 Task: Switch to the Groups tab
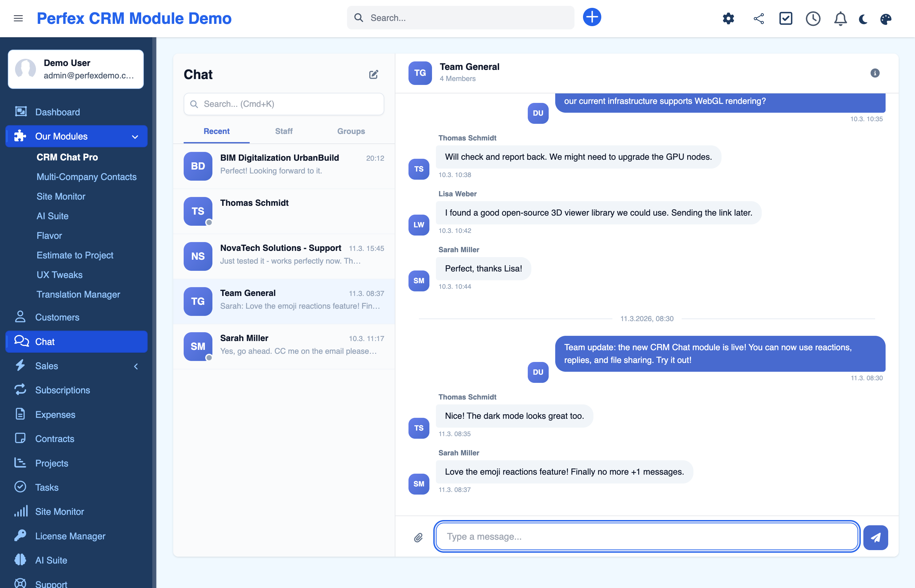tap(351, 131)
